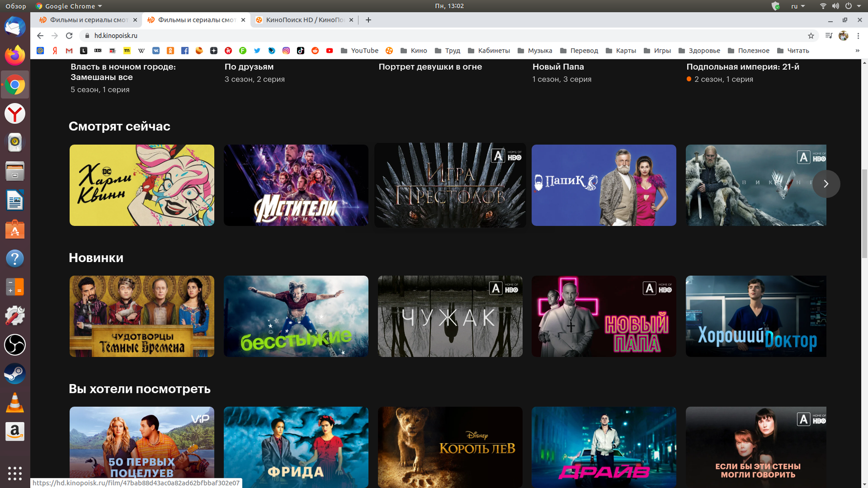Open the clock and calendar panel
The image size is (868, 488).
tap(449, 6)
